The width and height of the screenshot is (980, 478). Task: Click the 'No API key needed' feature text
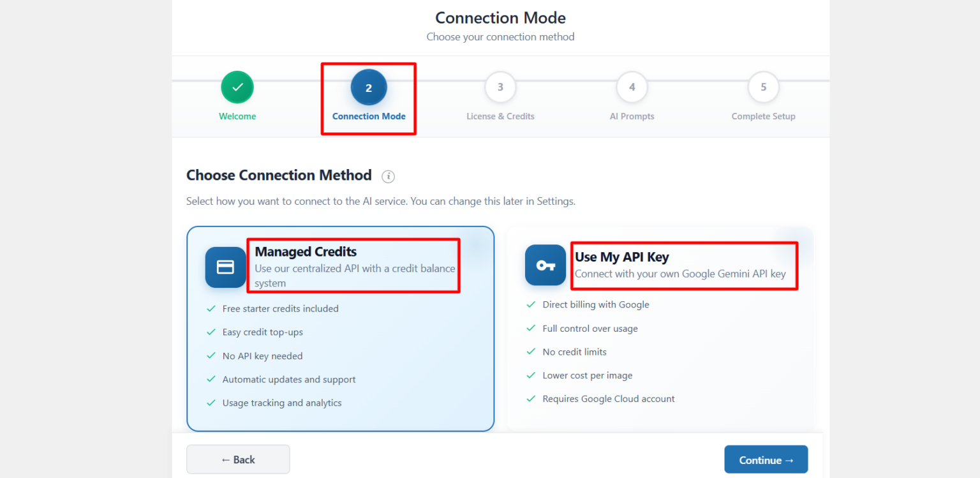[263, 356]
